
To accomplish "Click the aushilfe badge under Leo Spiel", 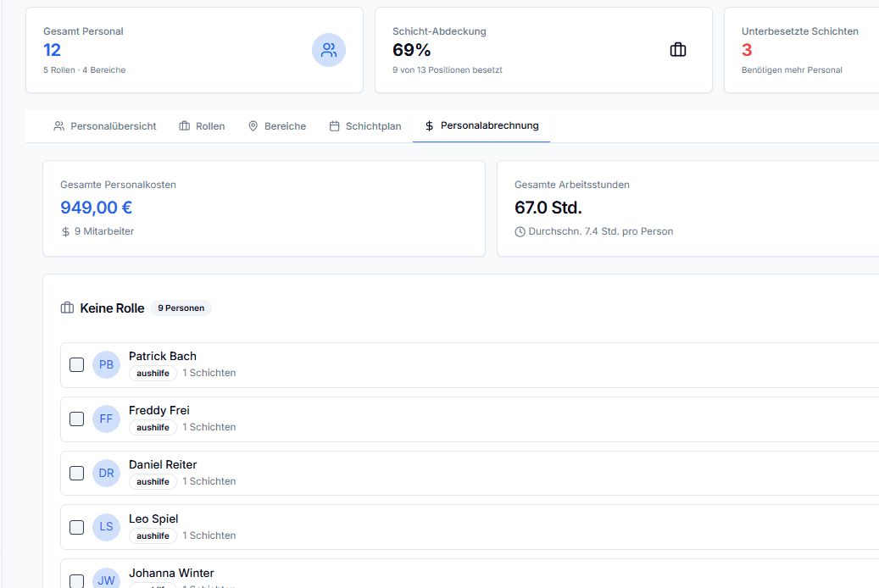I will point(153,535).
